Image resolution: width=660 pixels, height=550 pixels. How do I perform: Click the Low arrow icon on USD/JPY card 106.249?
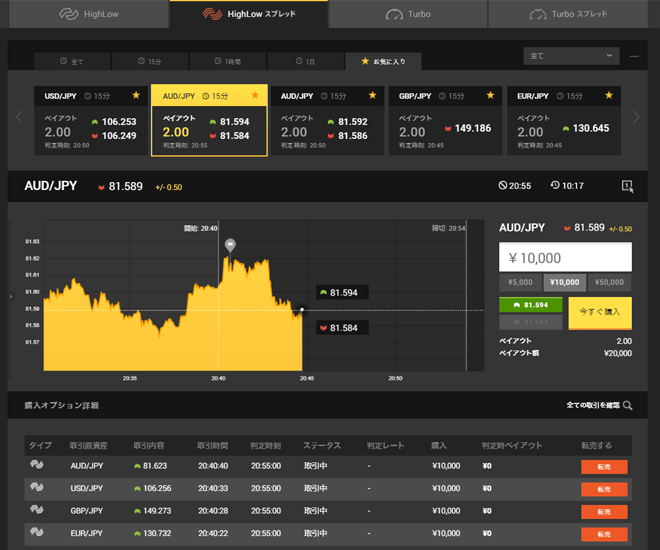95,136
